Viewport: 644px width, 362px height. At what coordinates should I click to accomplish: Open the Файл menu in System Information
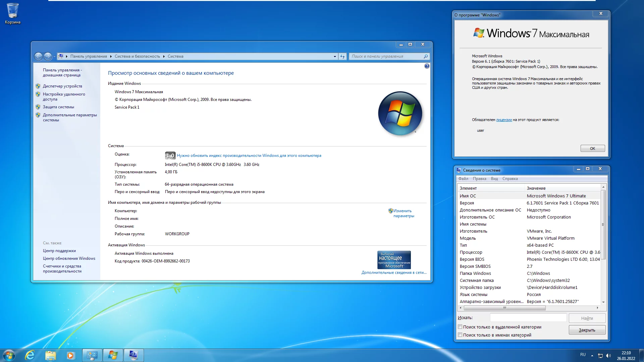click(x=463, y=179)
